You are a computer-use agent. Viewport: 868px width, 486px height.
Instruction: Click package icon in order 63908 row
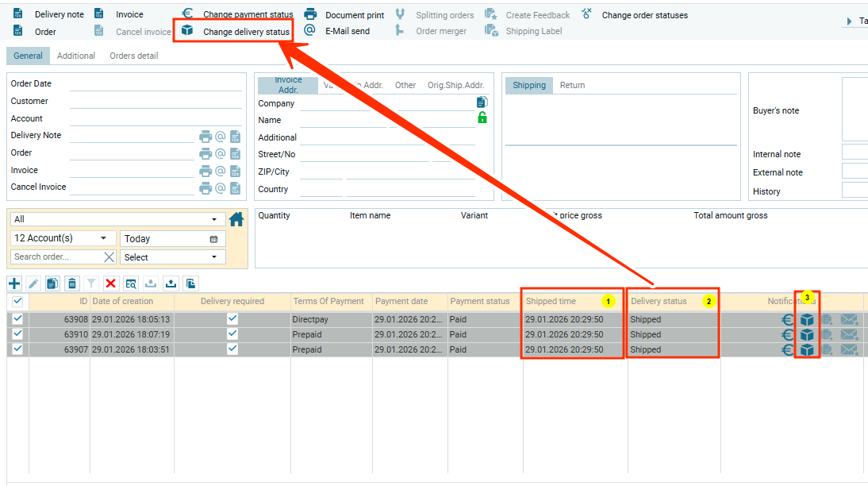click(x=807, y=320)
